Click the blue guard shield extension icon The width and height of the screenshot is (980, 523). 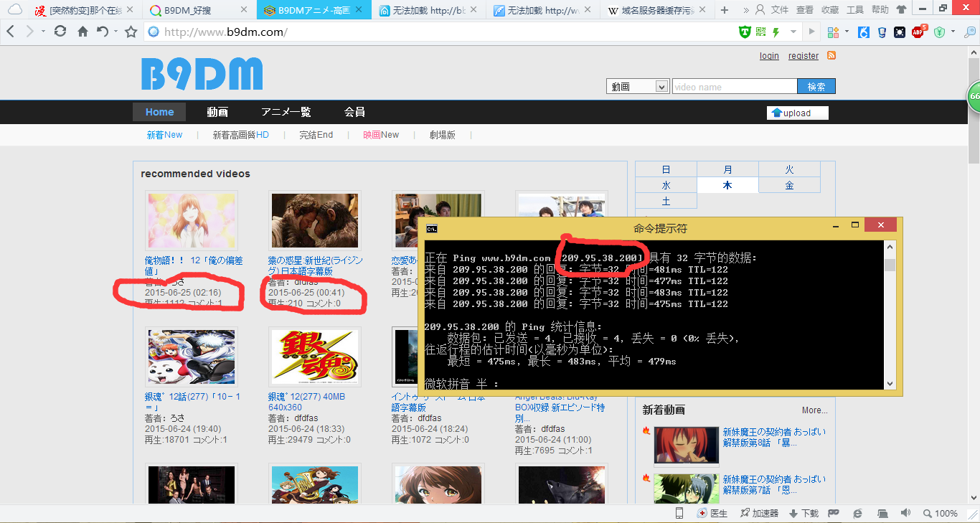point(882,32)
